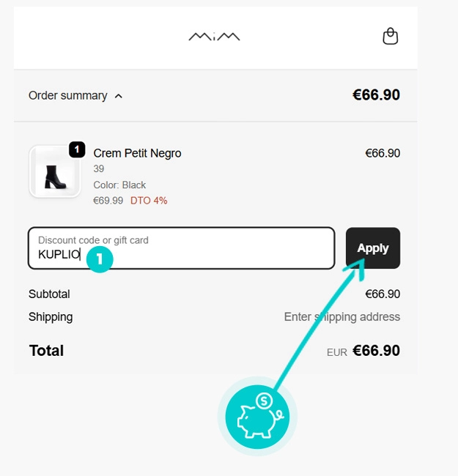
Task: Click the Enter shipping address text
Action: pos(341,316)
